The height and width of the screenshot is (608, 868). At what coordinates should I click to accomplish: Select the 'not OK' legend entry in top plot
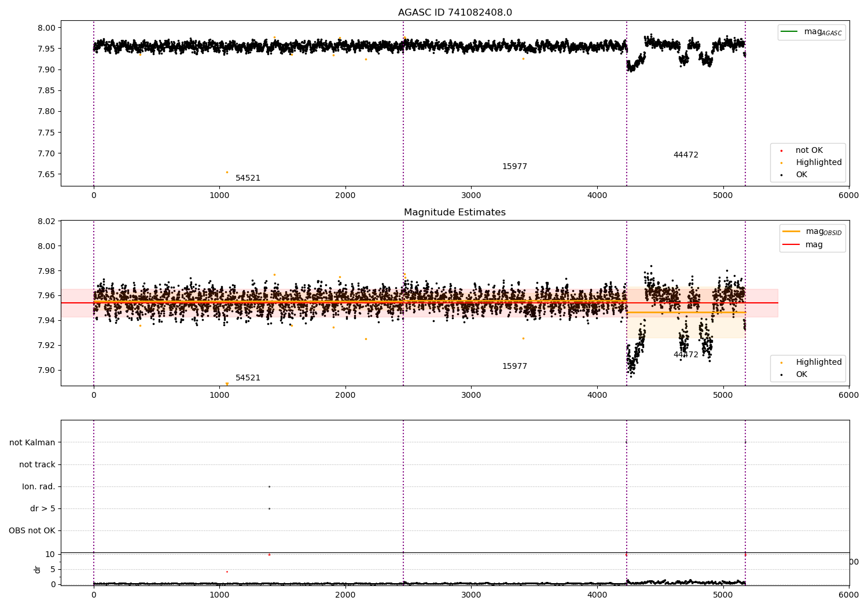click(809, 151)
